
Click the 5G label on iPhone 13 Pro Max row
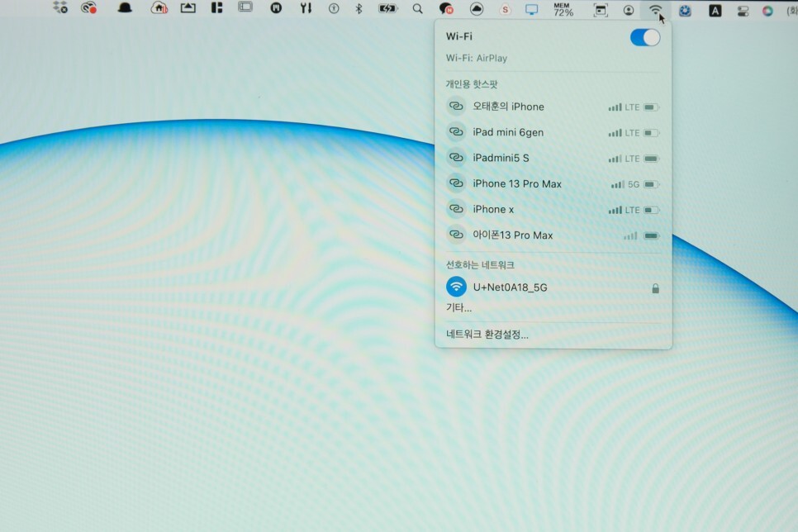coord(634,184)
